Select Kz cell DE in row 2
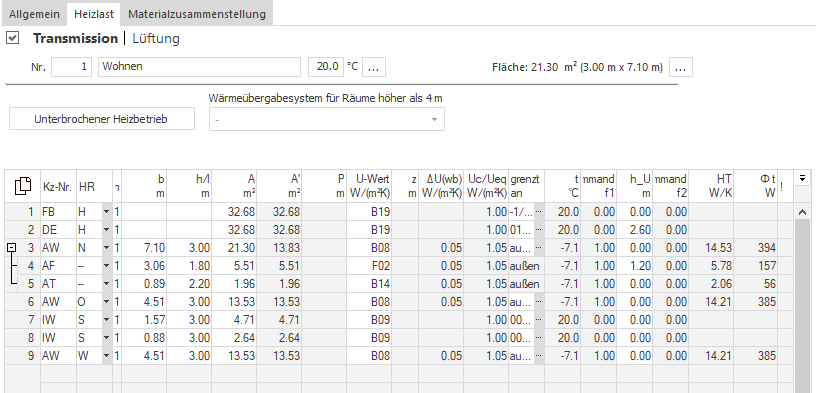816x393 pixels. click(58, 230)
